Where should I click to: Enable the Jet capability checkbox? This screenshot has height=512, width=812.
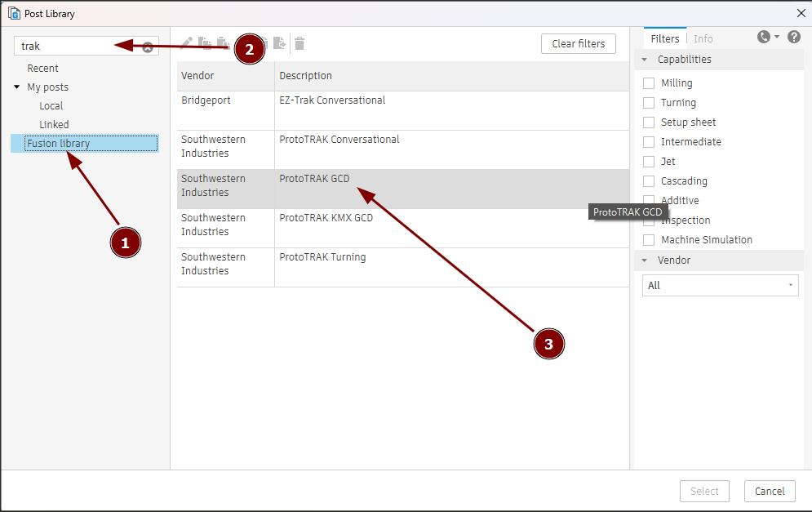coord(648,161)
